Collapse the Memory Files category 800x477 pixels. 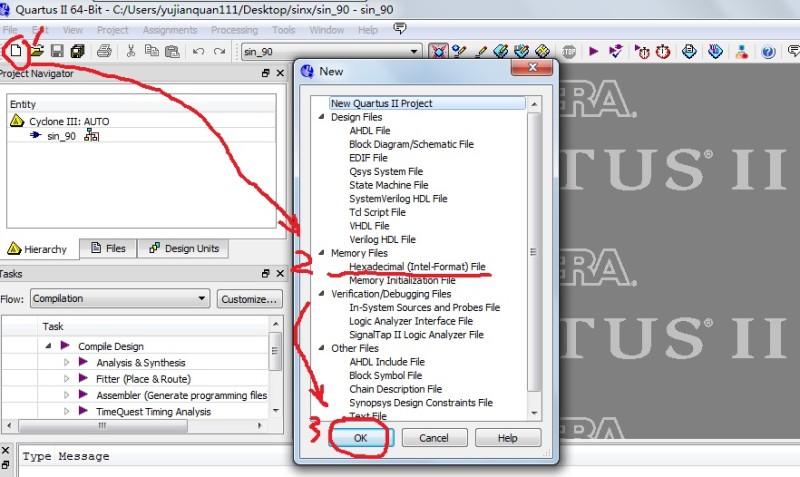pyautogui.click(x=322, y=254)
